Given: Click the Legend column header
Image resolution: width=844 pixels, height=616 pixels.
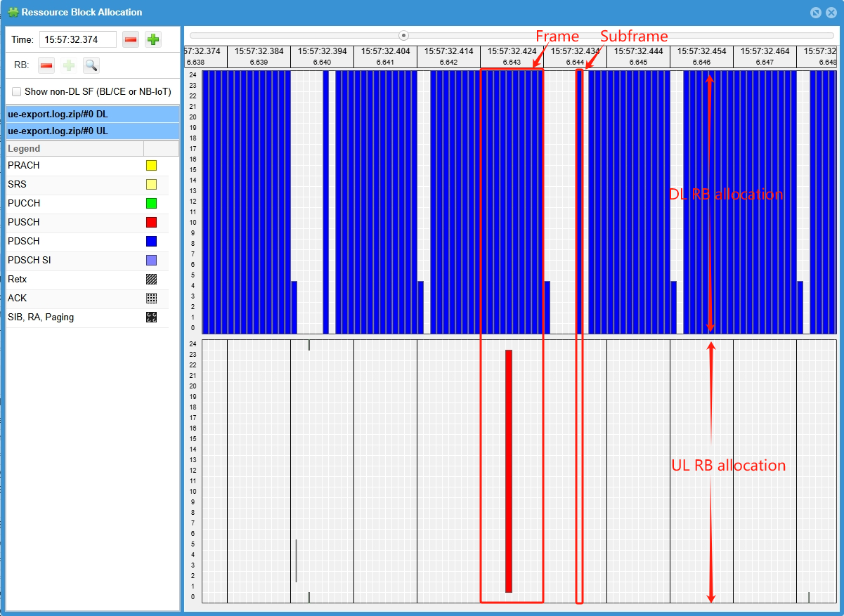Looking at the screenshot, I should pyautogui.click(x=74, y=149).
